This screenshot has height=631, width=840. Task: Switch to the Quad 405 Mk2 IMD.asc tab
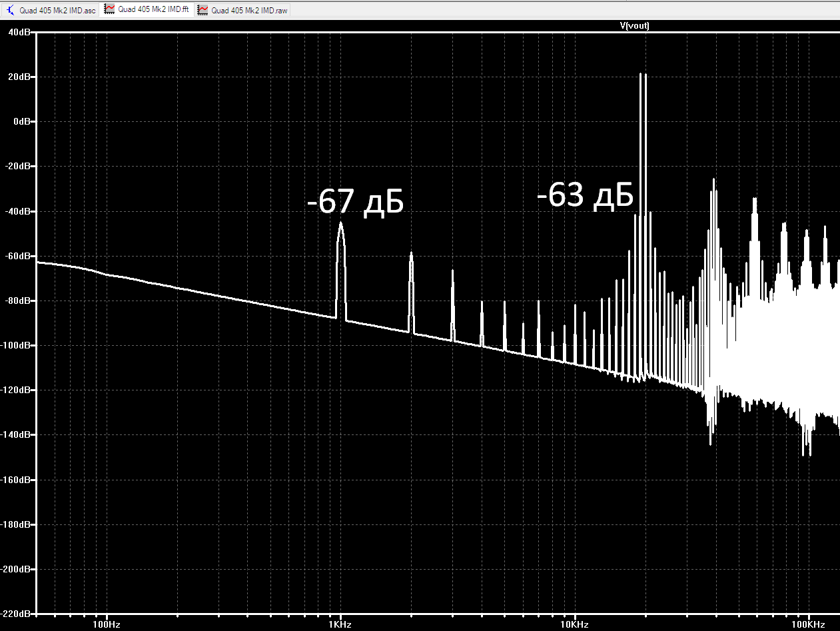51,11
